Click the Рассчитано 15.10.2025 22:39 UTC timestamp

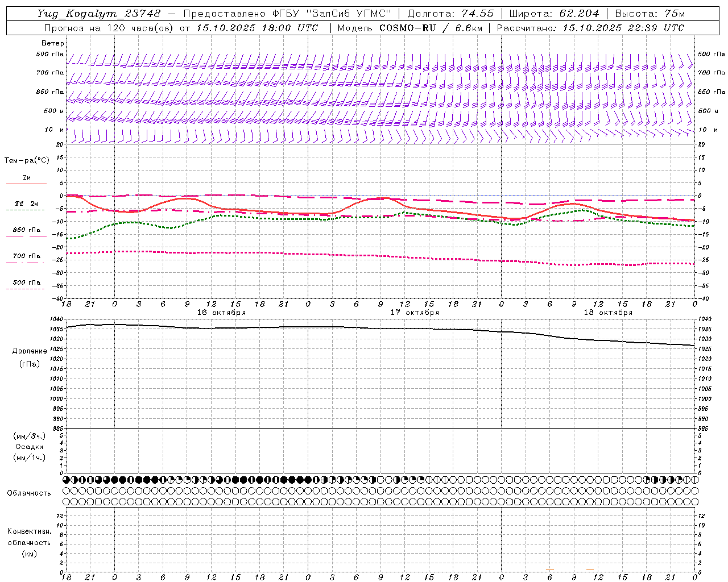tap(590, 28)
